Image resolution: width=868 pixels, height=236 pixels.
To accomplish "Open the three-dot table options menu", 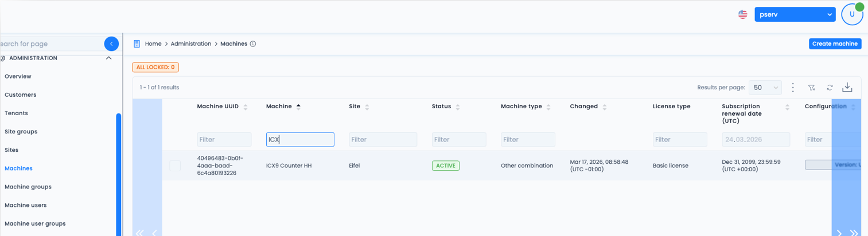I will click(x=793, y=88).
